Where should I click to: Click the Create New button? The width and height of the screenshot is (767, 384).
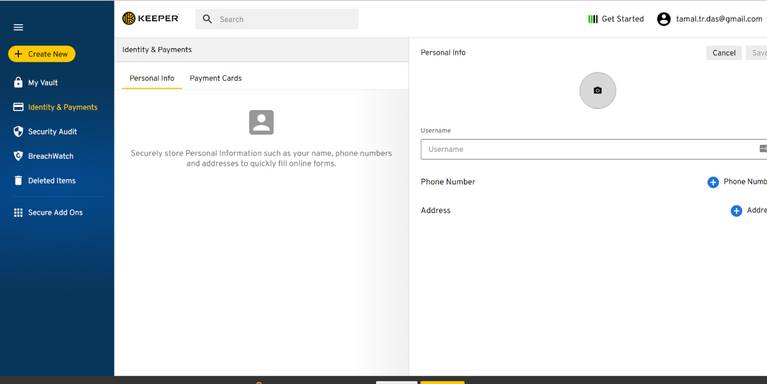coord(42,54)
